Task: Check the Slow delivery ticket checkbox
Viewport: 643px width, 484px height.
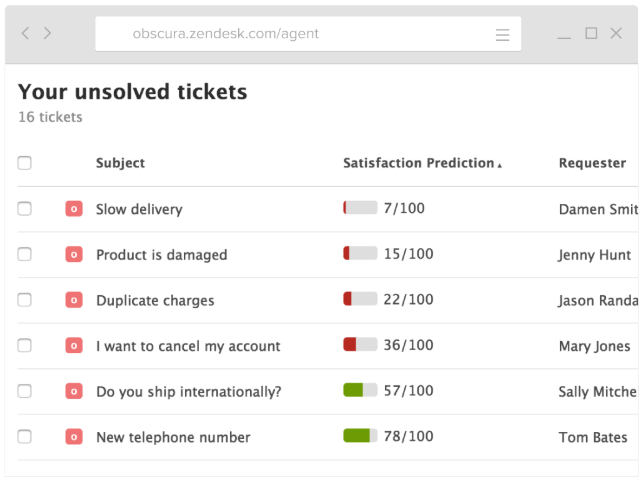Action: click(25, 208)
